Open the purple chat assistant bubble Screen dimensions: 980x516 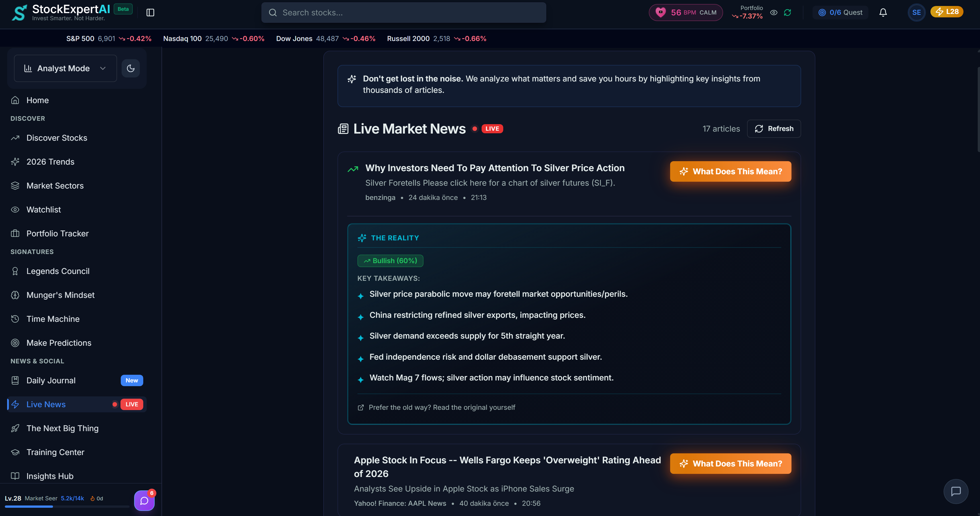(x=144, y=500)
